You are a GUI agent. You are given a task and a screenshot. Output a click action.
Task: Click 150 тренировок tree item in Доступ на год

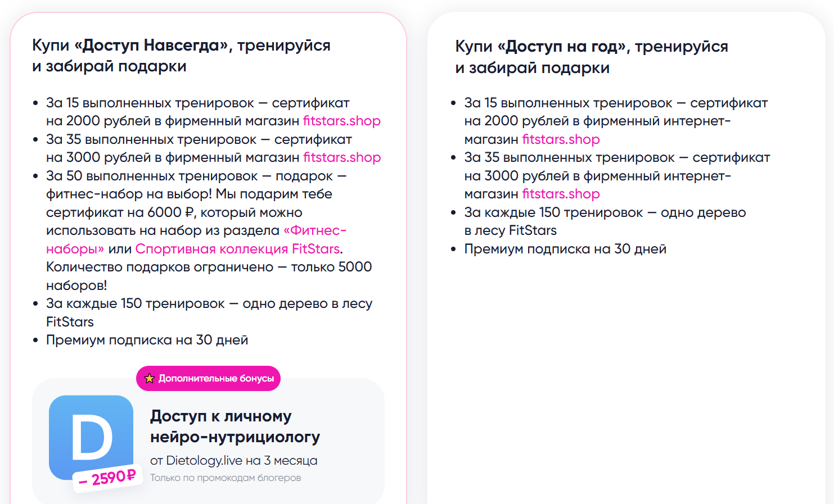click(x=605, y=221)
